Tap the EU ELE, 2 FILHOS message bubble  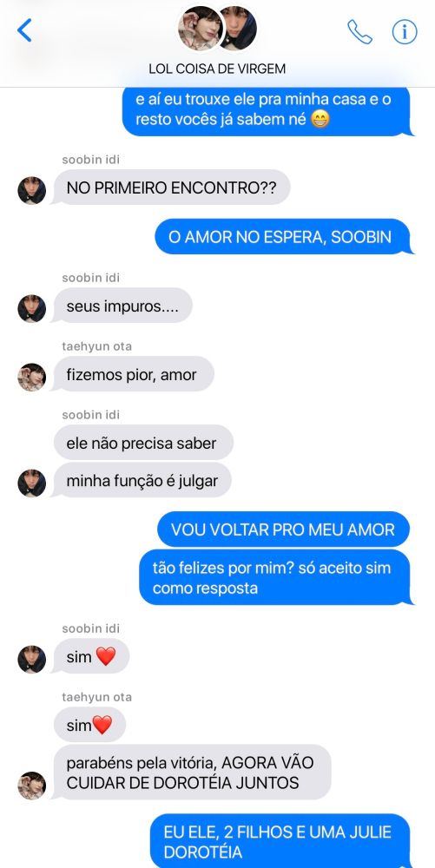click(x=280, y=841)
